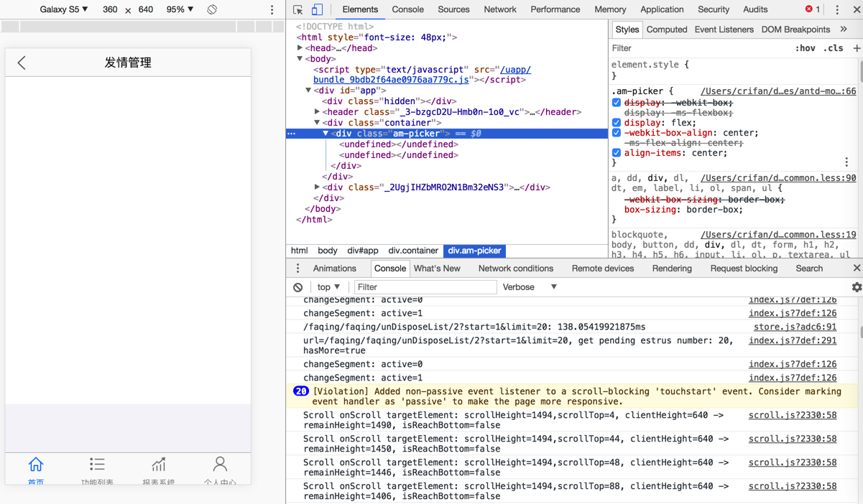Tap the 功能列表 list icon

tap(97, 465)
